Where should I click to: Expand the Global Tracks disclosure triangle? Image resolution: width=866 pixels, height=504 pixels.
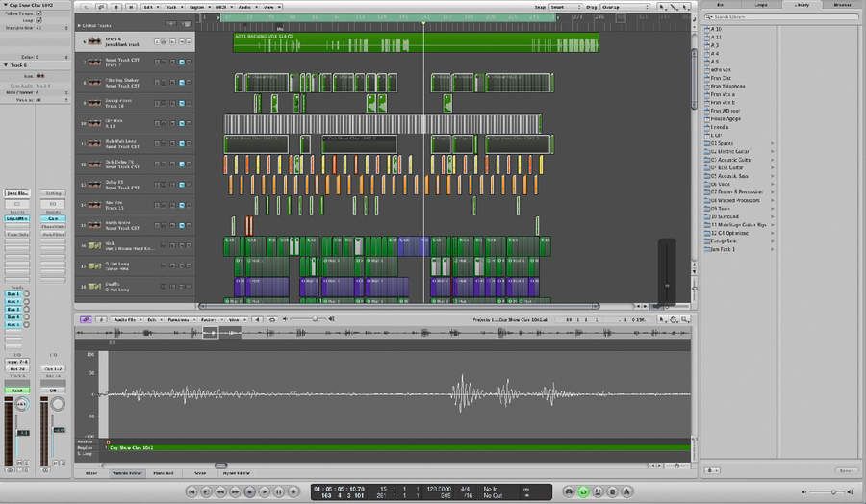pyautogui.click(x=79, y=25)
